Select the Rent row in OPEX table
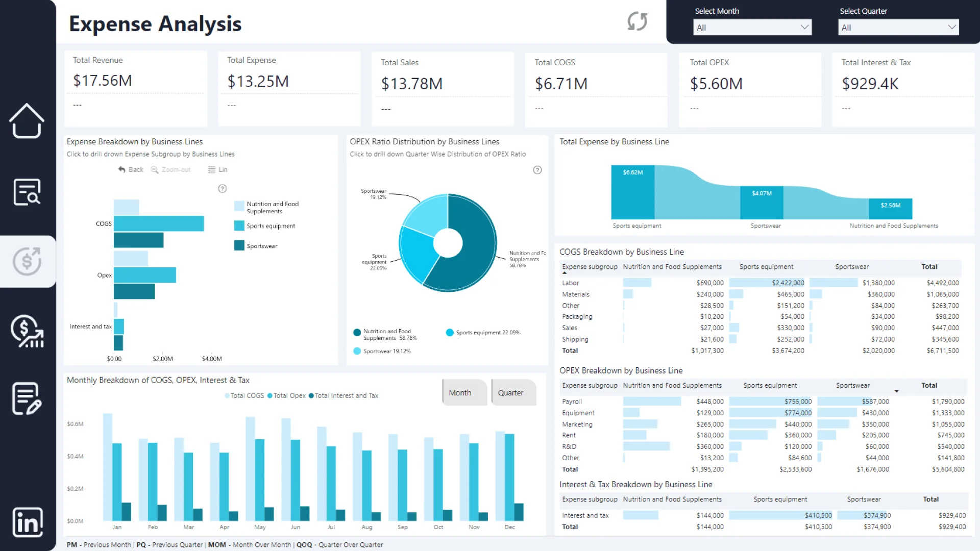This screenshot has width=980, height=551. click(763, 435)
